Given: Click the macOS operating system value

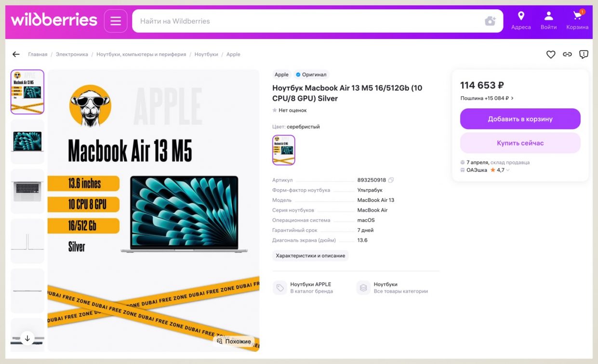Looking at the screenshot, I should [x=366, y=220].
